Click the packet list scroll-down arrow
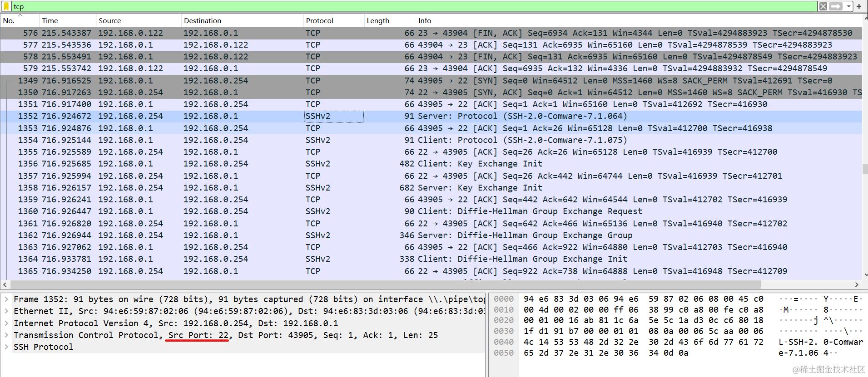 865,275
